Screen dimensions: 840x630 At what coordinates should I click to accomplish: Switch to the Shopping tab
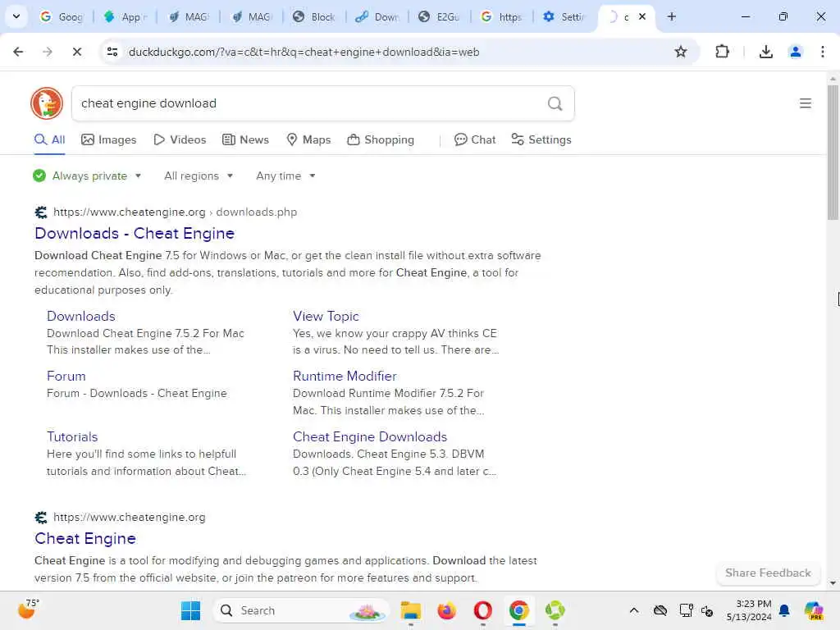tap(381, 139)
